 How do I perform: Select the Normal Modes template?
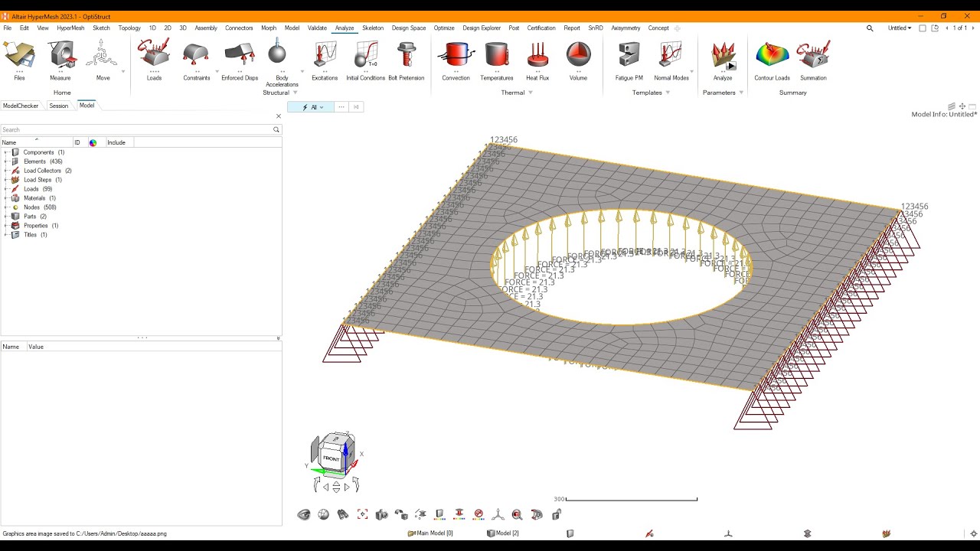coord(671,60)
